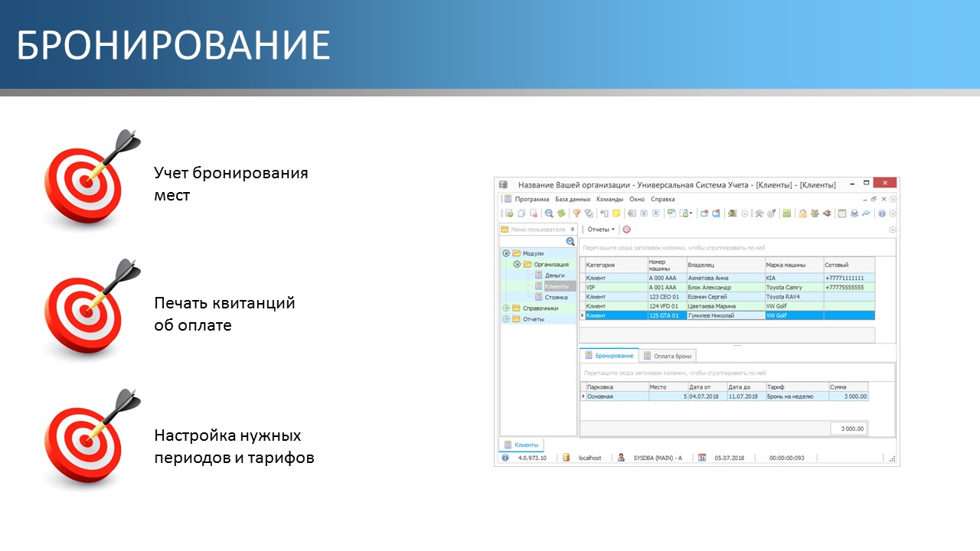Screen dimensions: 980x551
Task: Click the Категория column header
Action: click(616, 265)
